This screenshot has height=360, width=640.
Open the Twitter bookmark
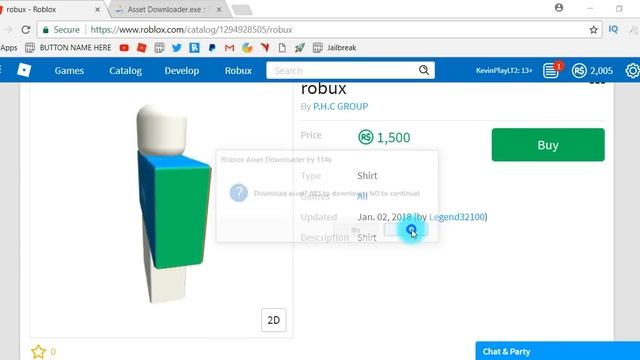tap(176, 48)
